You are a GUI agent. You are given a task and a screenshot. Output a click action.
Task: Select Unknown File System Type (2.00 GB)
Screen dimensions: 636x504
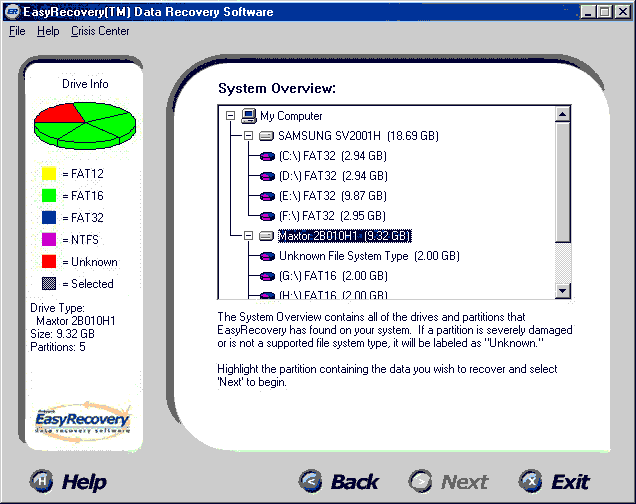369,256
